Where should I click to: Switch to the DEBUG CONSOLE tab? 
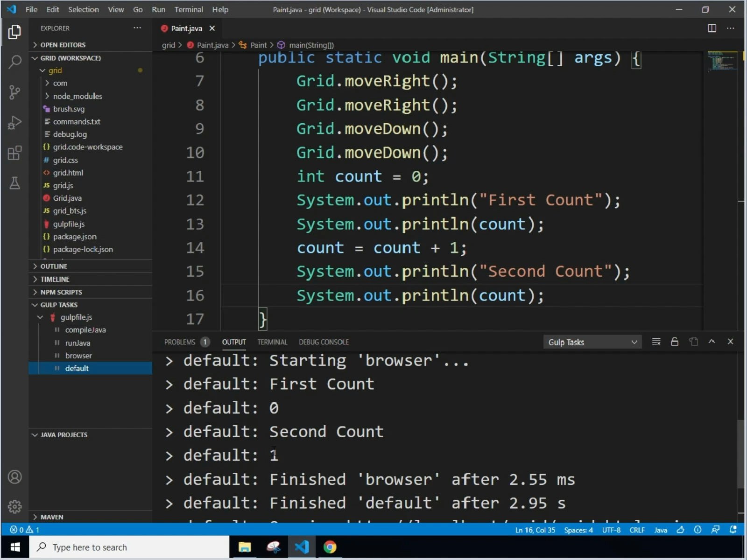(324, 342)
